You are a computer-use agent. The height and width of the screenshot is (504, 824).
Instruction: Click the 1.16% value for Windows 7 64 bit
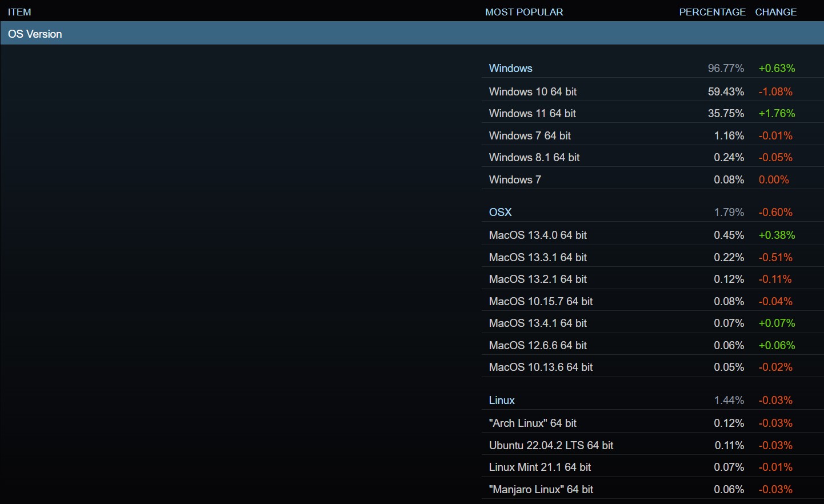[x=729, y=135]
